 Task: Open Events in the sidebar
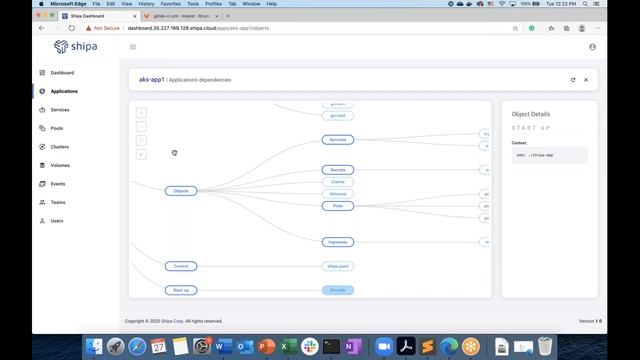[58, 184]
